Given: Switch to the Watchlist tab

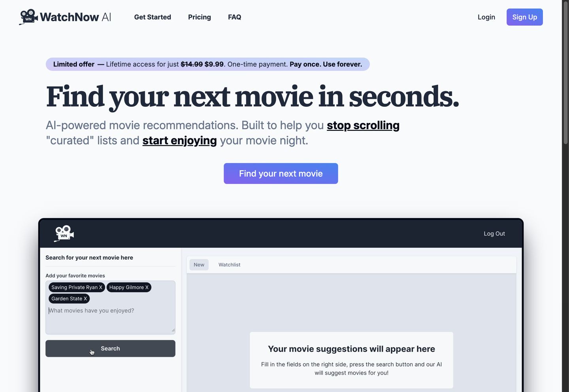Looking at the screenshot, I should [230, 265].
